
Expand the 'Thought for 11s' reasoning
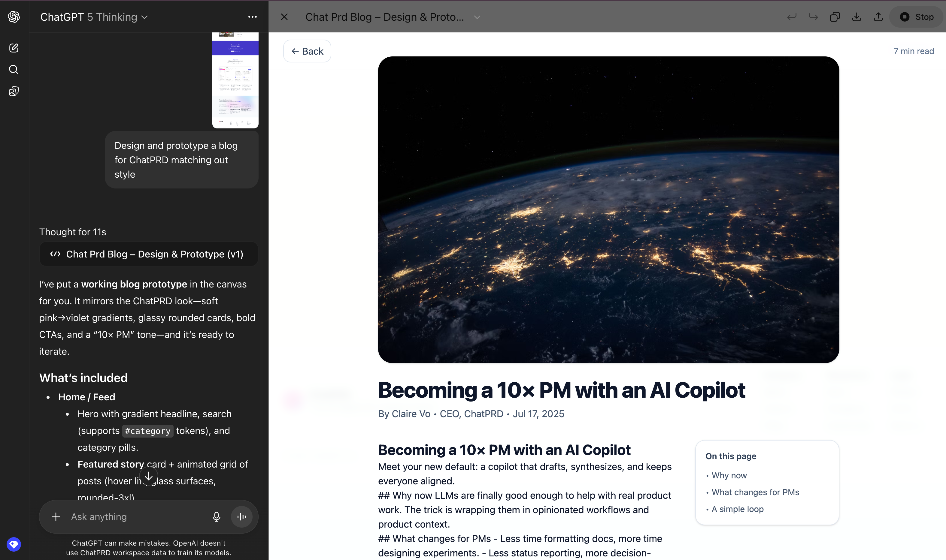tap(72, 232)
